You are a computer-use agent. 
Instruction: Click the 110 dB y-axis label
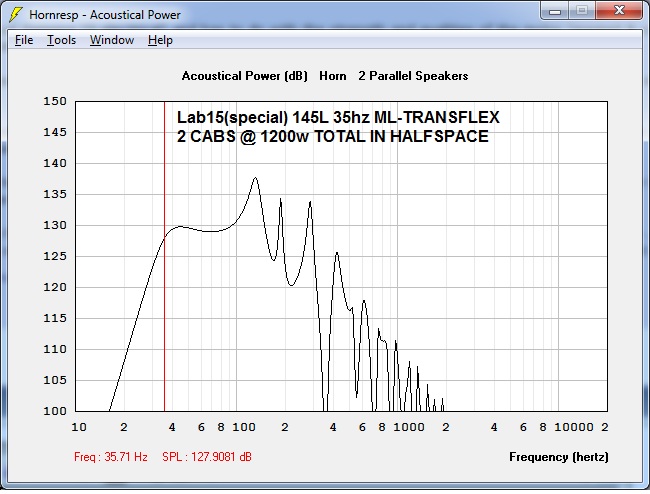tap(55, 349)
